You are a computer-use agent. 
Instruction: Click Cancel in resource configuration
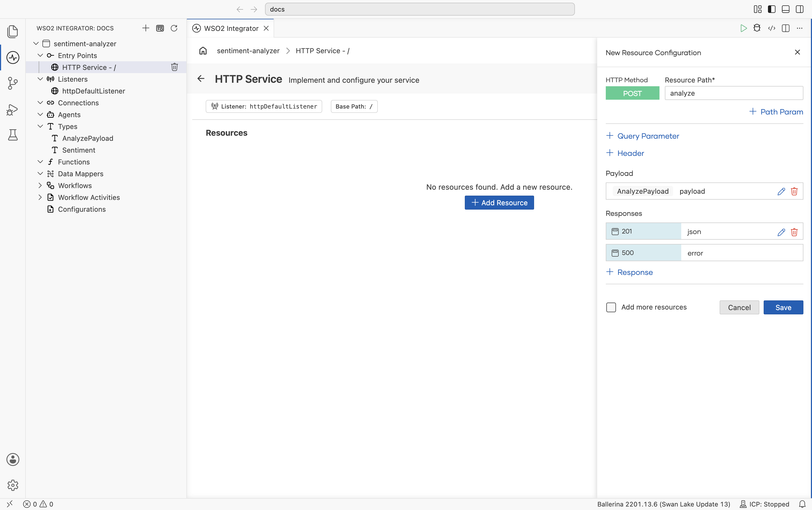click(x=739, y=307)
